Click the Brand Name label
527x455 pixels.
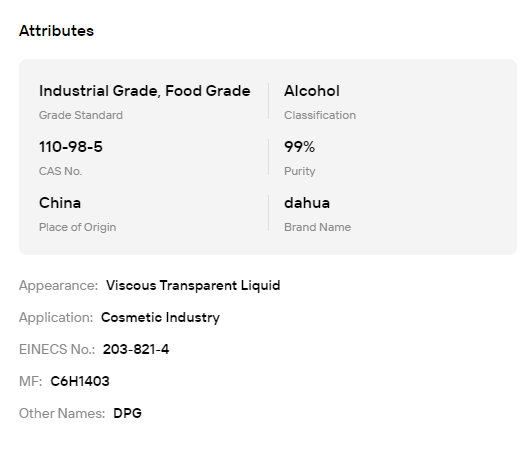pyautogui.click(x=318, y=228)
